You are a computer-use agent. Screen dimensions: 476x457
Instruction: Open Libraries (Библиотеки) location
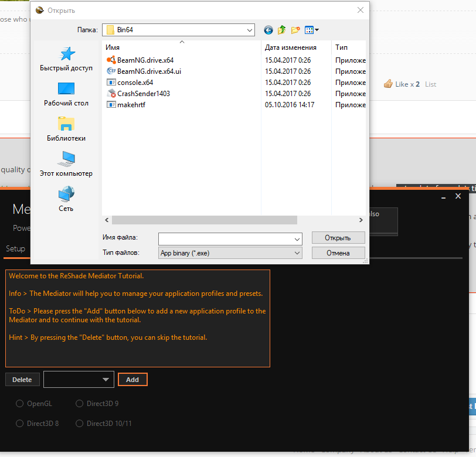[x=66, y=129]
